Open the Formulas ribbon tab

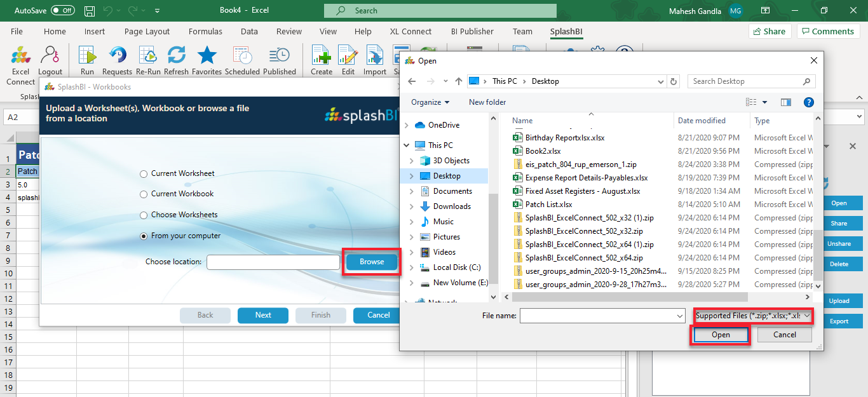205,31
